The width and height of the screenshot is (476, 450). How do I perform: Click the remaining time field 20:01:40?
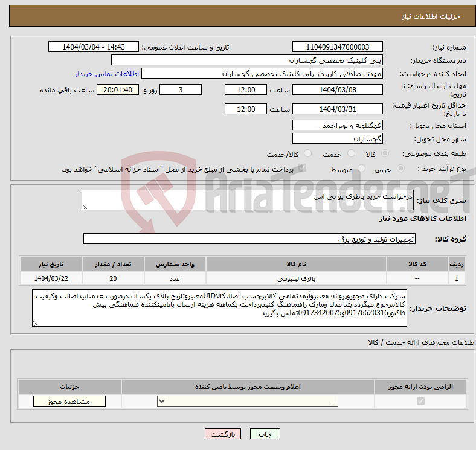[x=118, y=89]
